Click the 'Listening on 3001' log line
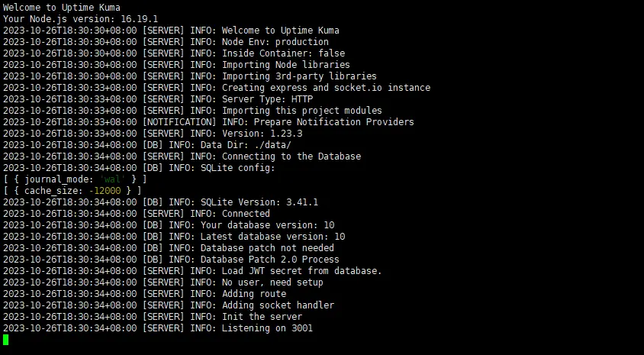The image size is (644, 355). pyautogui.click(x=158, y=328)
